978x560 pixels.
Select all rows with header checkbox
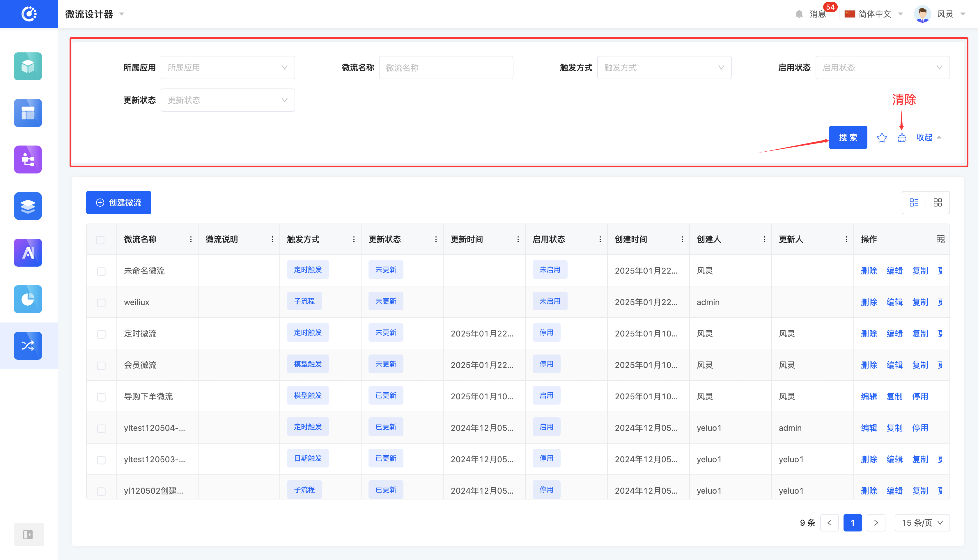[x=100, y=240]
